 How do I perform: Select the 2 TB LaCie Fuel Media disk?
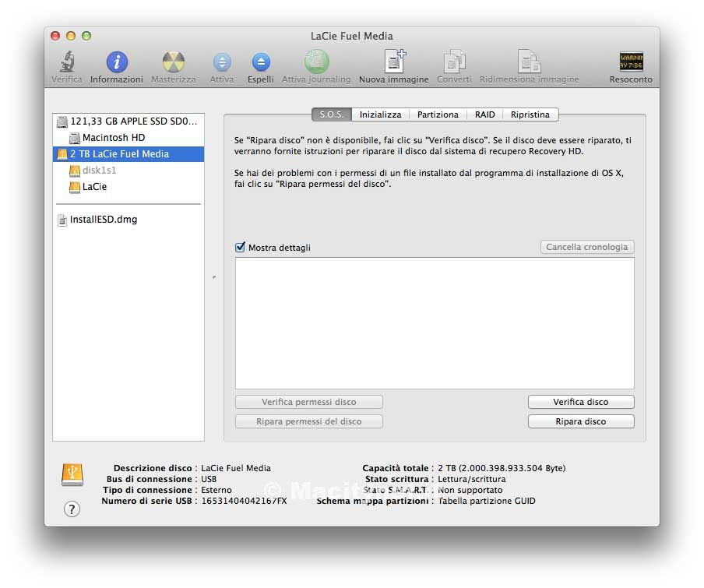pyautogui.click(x=128, y=154)
